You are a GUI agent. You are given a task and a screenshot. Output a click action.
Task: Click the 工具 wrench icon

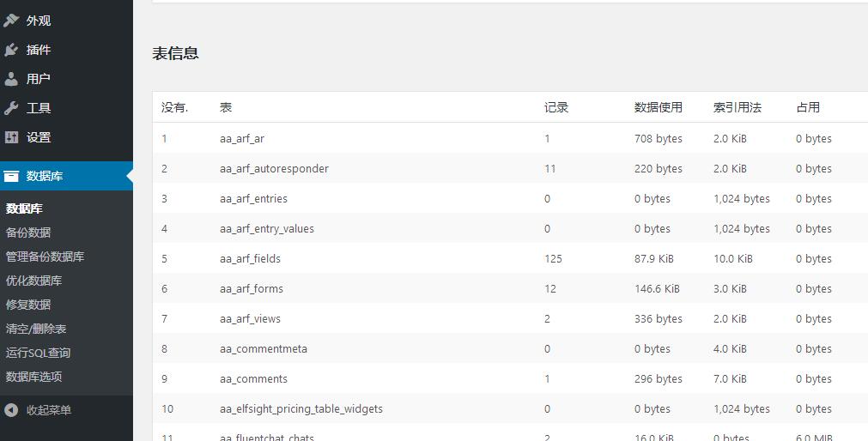point(11,108)
